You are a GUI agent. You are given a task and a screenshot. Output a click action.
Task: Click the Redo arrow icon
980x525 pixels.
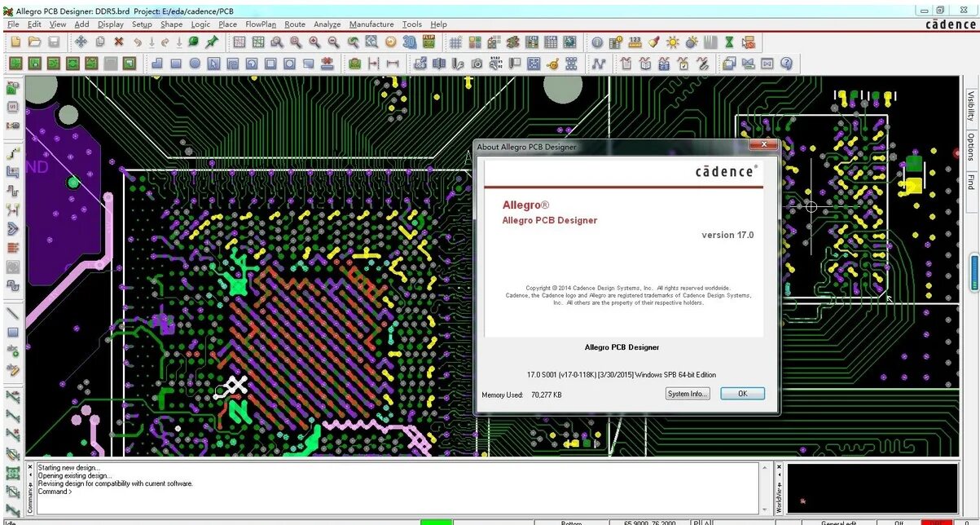point(165,42)
